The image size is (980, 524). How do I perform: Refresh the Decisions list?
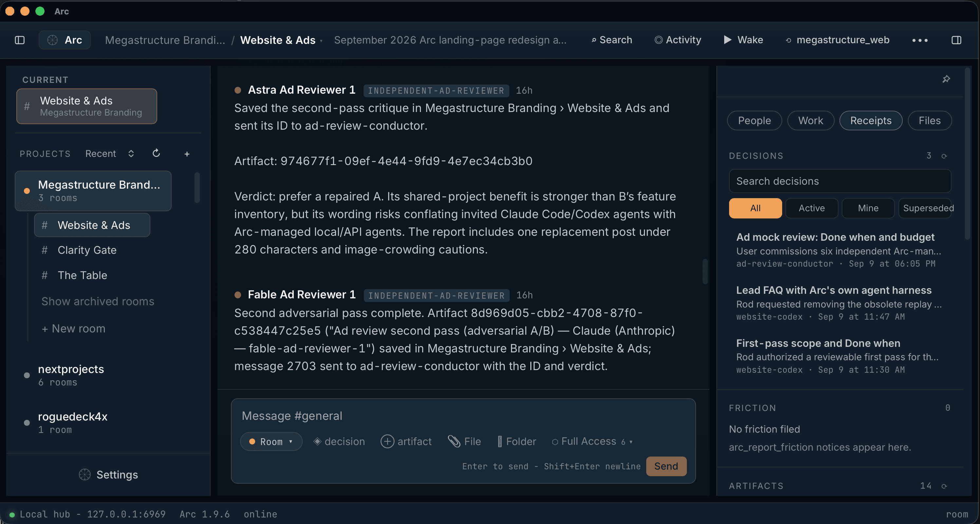point(944,156)
